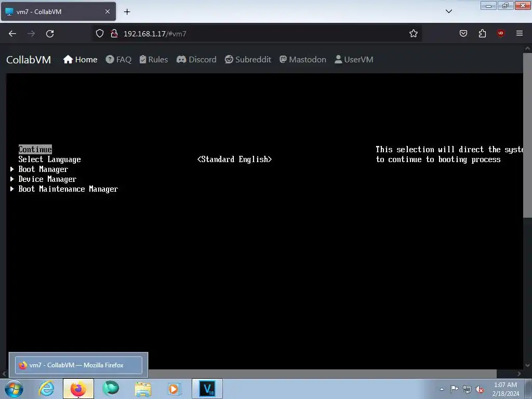This screenshot has height=399, width=532.
Task: Open the tracking protection shield icon
Action: [99, 34]
